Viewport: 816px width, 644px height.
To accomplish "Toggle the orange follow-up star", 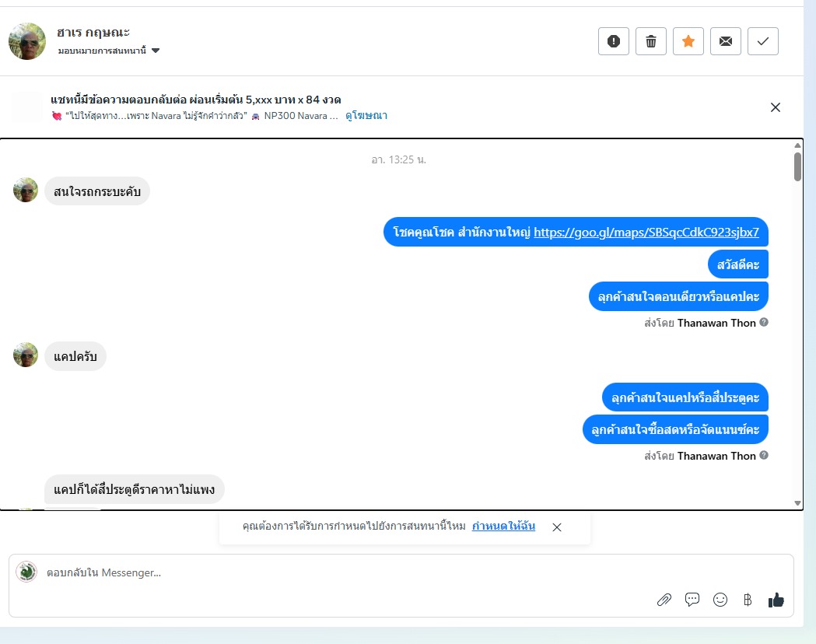I will [688, 41].
